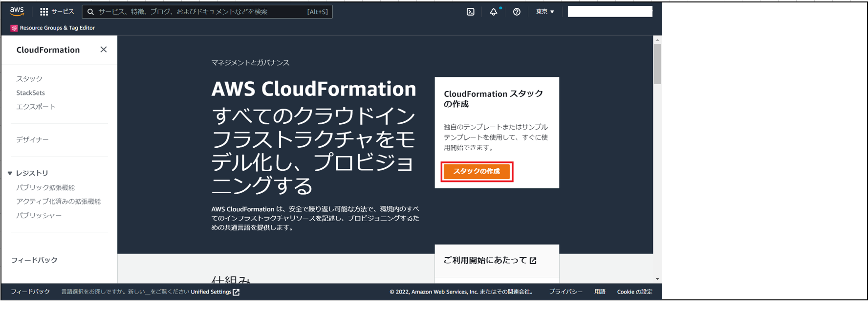
Task: Click the AWS logo home icon
Action: point(17,11)
